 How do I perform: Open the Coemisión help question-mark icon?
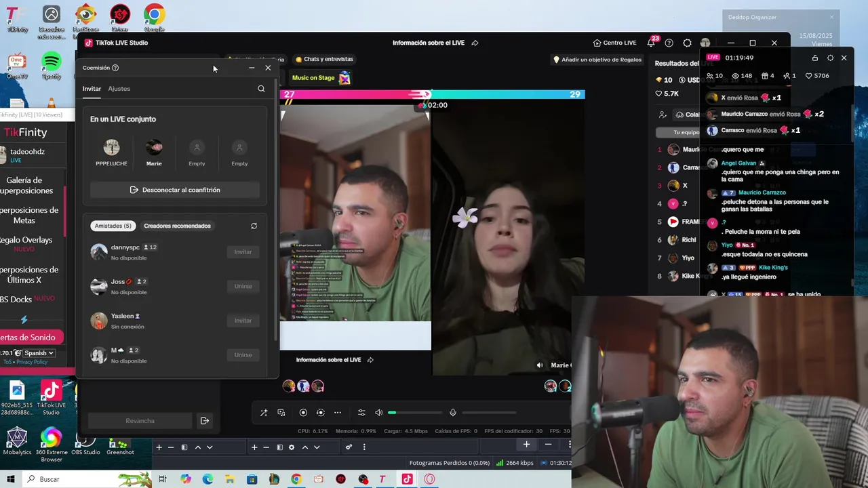click(x=115, y=68)
